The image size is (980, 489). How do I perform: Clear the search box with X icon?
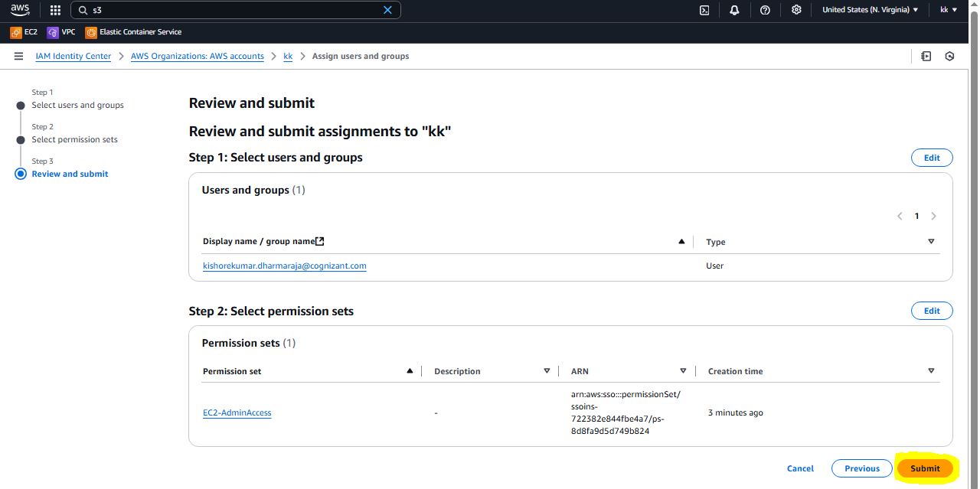[x=387, y=10]
